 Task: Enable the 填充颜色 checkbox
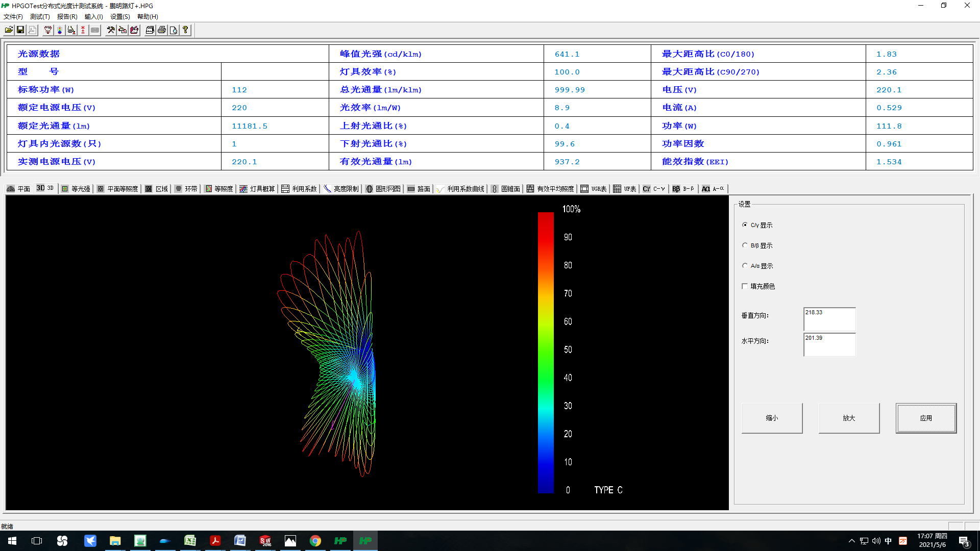click(745, 286)
